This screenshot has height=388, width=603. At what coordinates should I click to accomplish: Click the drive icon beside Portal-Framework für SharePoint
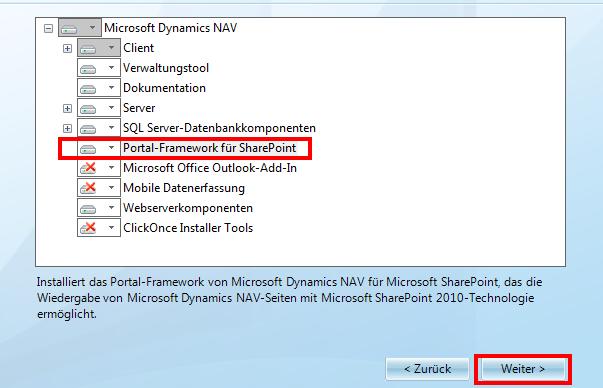[x=88, y=149]
